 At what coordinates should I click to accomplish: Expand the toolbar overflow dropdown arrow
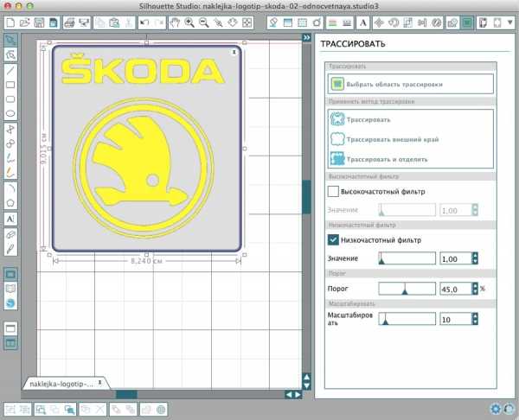coord(510,22)
